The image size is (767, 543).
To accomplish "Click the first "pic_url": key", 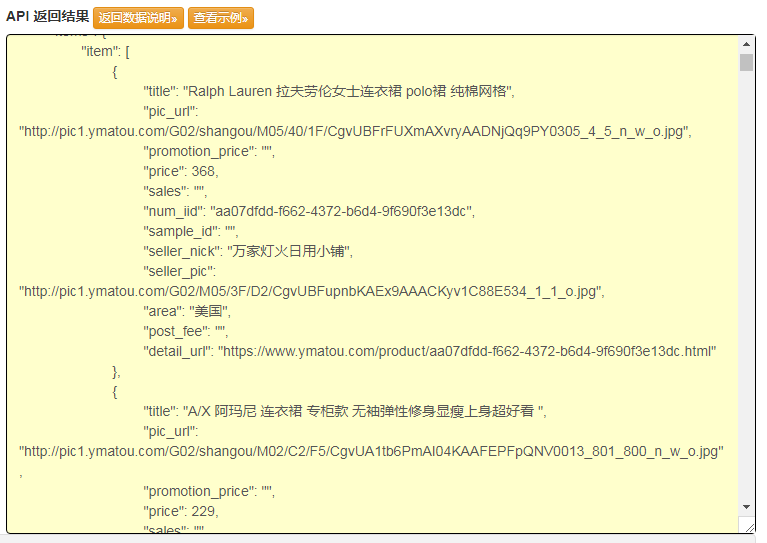I will click(171, 112).
